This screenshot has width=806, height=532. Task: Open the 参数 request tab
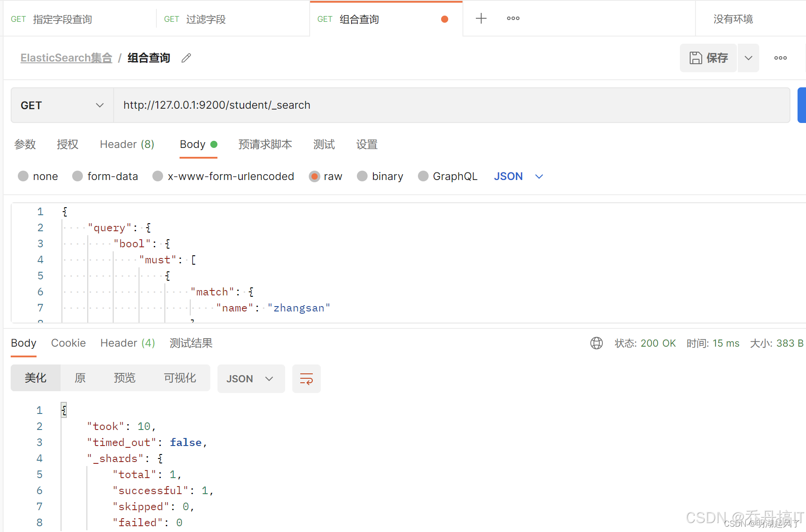tap(25, 144)
